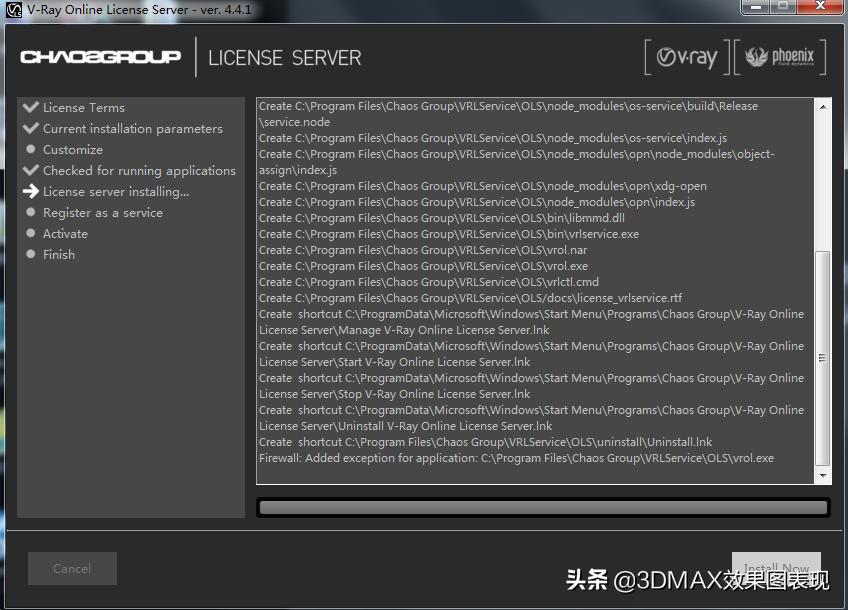This screenshot has height=610, width=848.
Task: Select the Customize step bullet
Action: coord(30,149)
